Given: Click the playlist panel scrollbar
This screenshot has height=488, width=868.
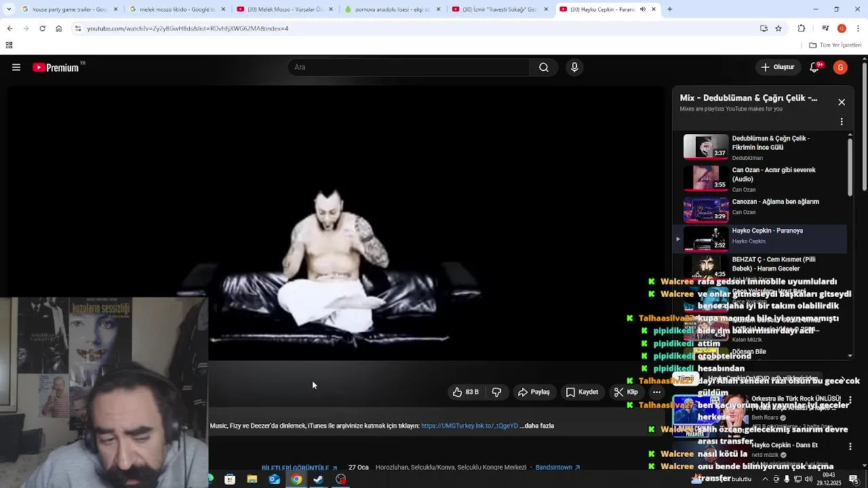Looking at the screenshot, I should tap(850, 166).
